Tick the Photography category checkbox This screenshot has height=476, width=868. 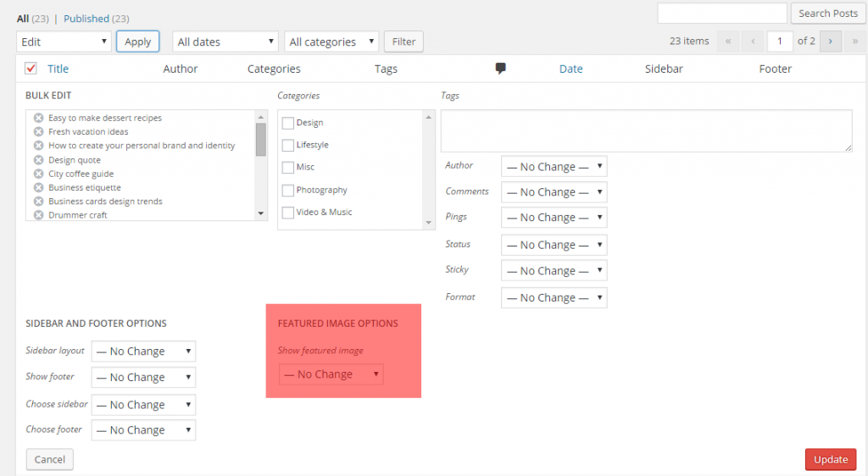[288, 191]
